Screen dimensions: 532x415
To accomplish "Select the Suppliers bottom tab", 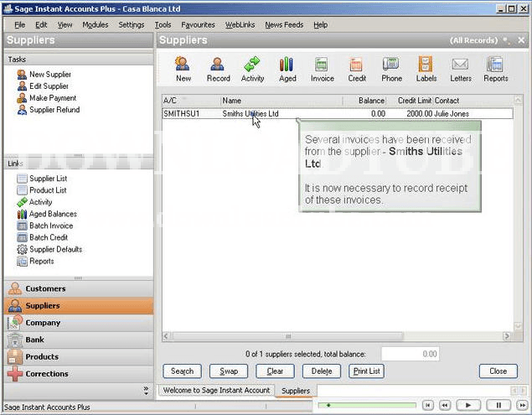I will click(x=296, y=391).
